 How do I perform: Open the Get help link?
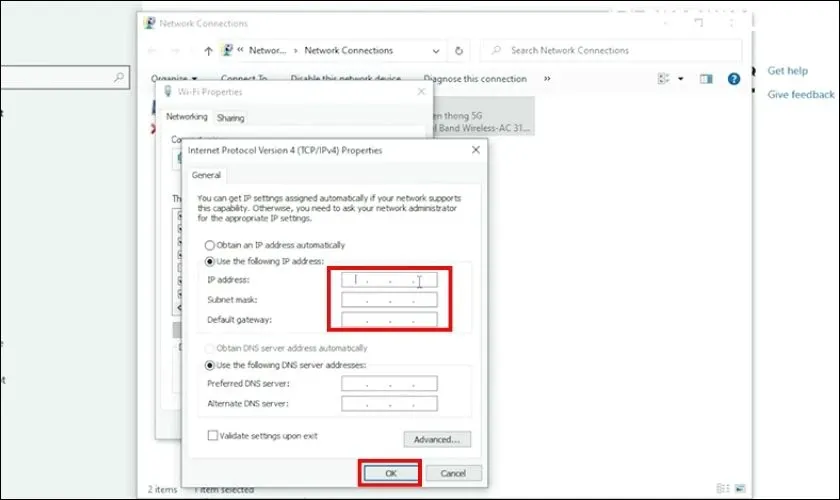[x=787, y=71]
